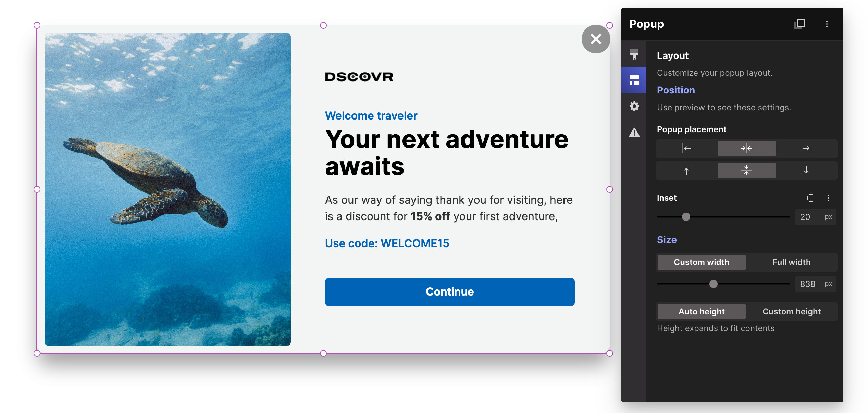Toggle horizontal center popup placement
Screen dimensions: 868x413
point(746,148)
